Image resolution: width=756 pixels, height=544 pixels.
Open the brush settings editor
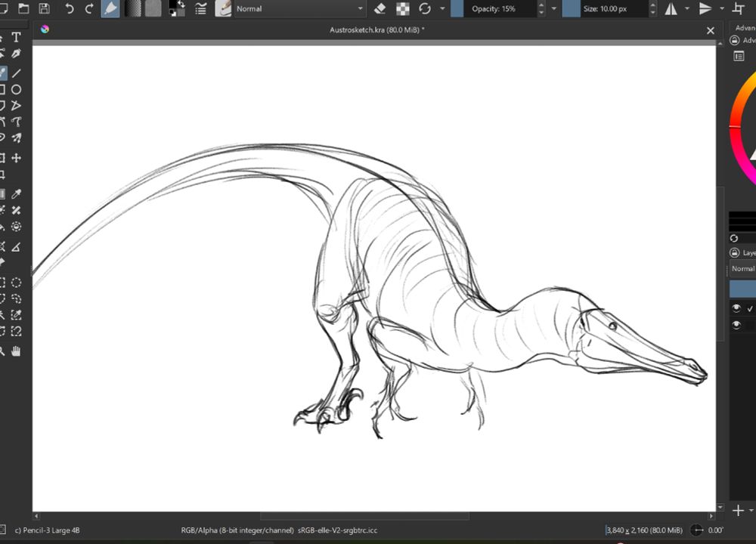click(x=200, y=8)
